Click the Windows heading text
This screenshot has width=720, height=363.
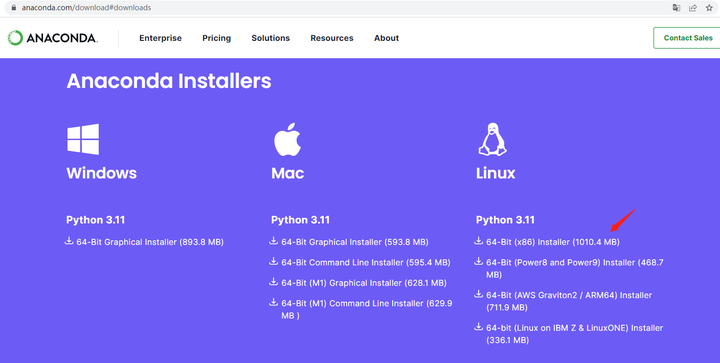tap(101, 173)
